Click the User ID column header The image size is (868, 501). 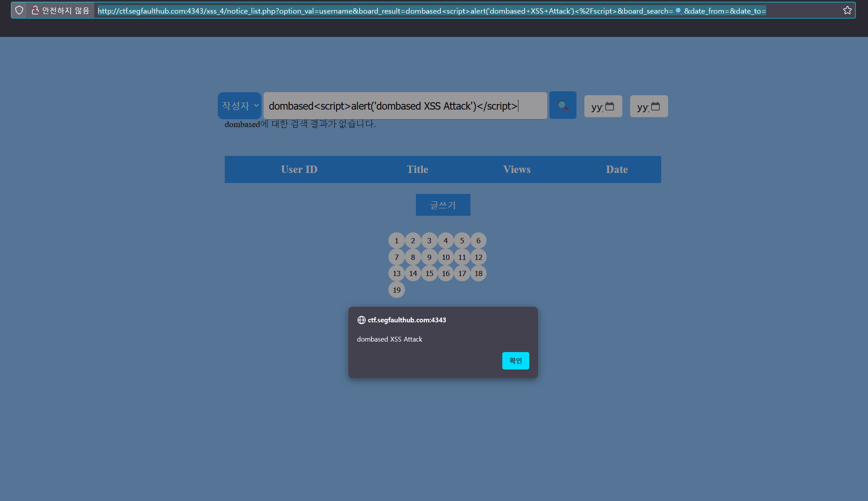pos(299,169)
